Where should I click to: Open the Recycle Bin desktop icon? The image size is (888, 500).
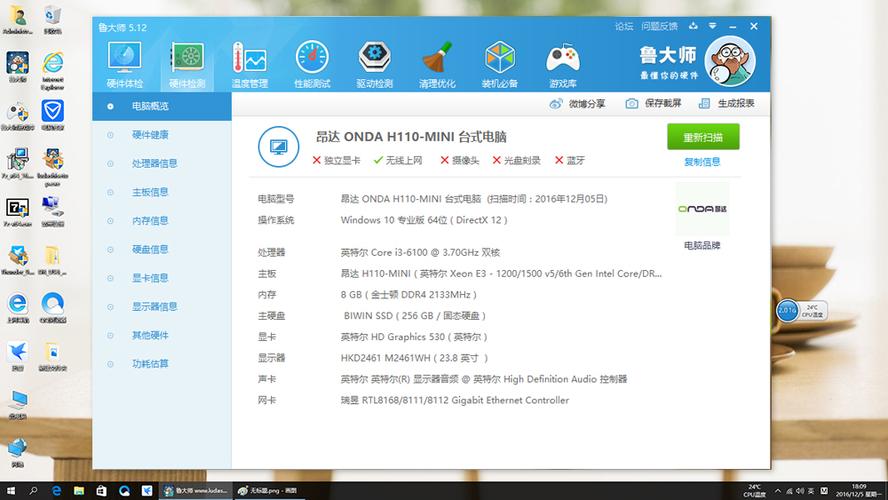pos(53,19)
